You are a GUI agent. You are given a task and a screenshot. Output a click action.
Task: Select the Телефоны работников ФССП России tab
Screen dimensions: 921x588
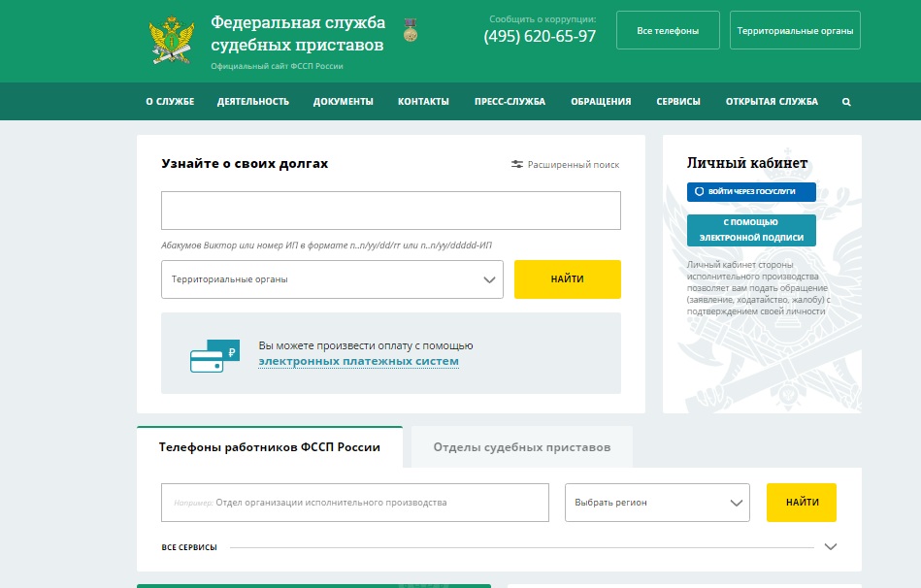click(270, 447)
